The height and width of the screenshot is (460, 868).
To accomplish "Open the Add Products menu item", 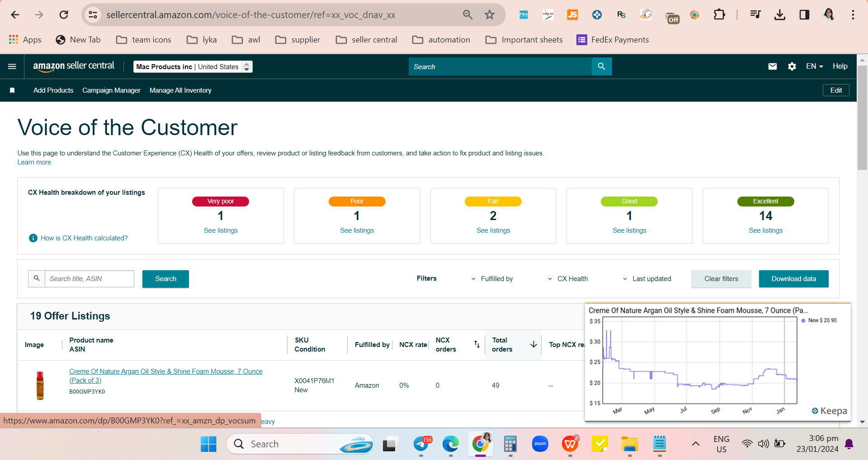I will (x=53, y=90).
